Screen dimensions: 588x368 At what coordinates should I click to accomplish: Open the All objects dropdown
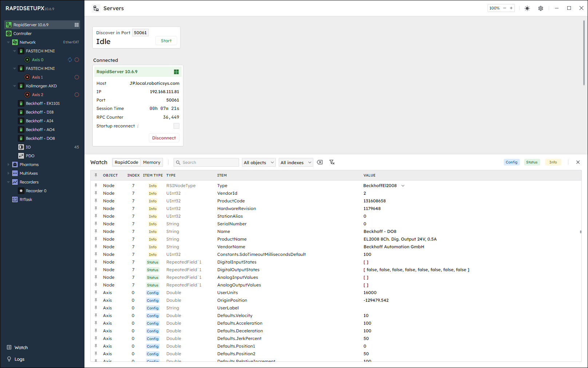click(x=259, y=163)
